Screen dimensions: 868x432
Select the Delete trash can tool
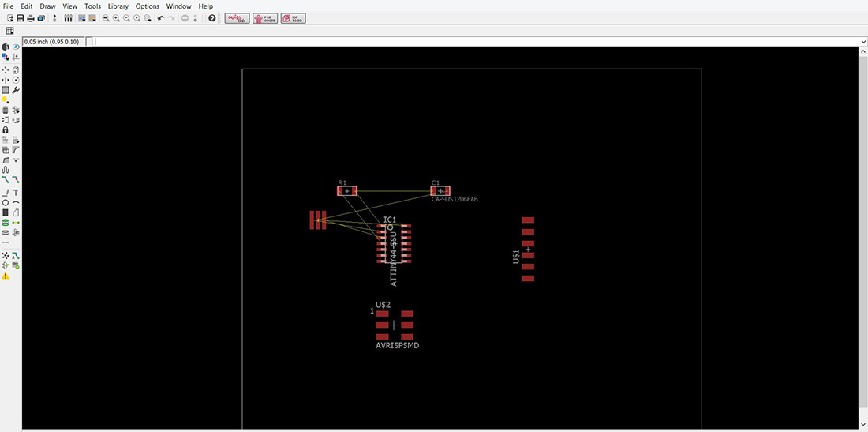[6, 110]
